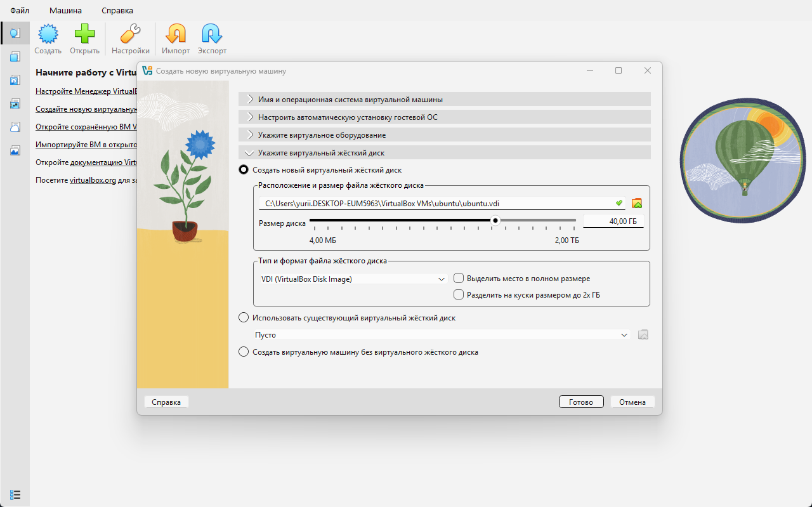Screen dimensions: 812x507
Task: Click the Экспорт toolbar icon
Action: pos(211,34)
